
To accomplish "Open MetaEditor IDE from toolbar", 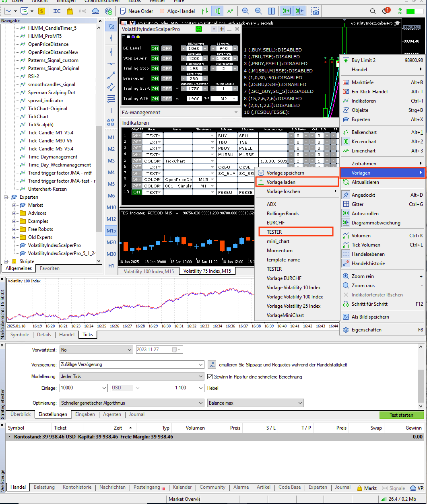I will tap(57, 11).
